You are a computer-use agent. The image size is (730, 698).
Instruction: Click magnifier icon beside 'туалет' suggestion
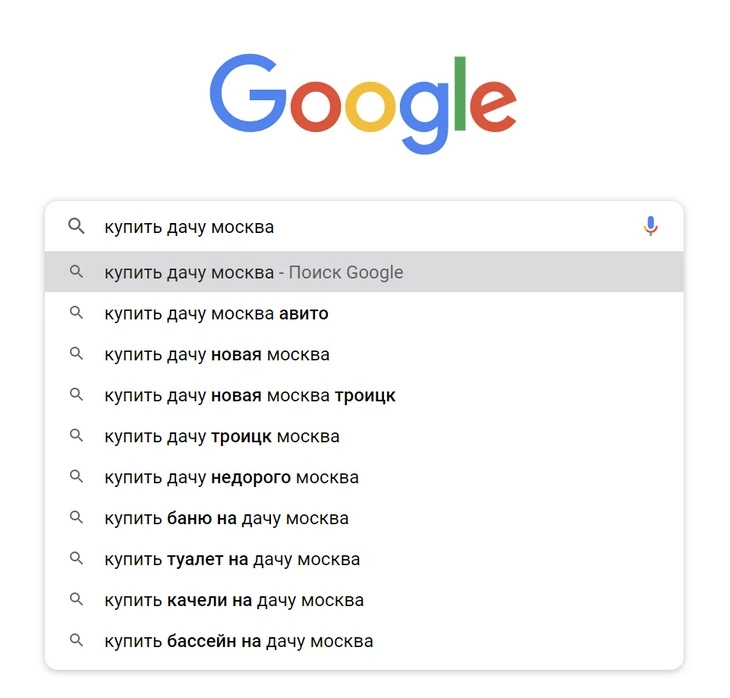click(x=76, y=559)
